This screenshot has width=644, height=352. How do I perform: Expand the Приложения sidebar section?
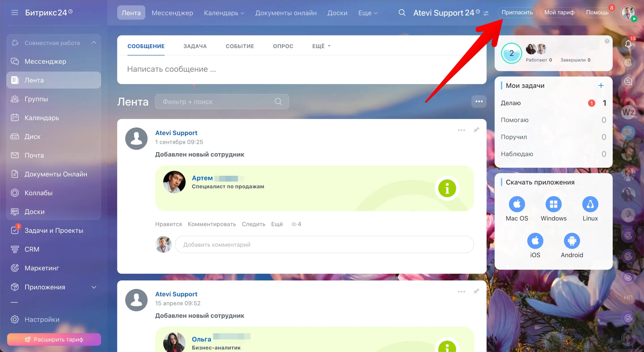click(94, 287)
